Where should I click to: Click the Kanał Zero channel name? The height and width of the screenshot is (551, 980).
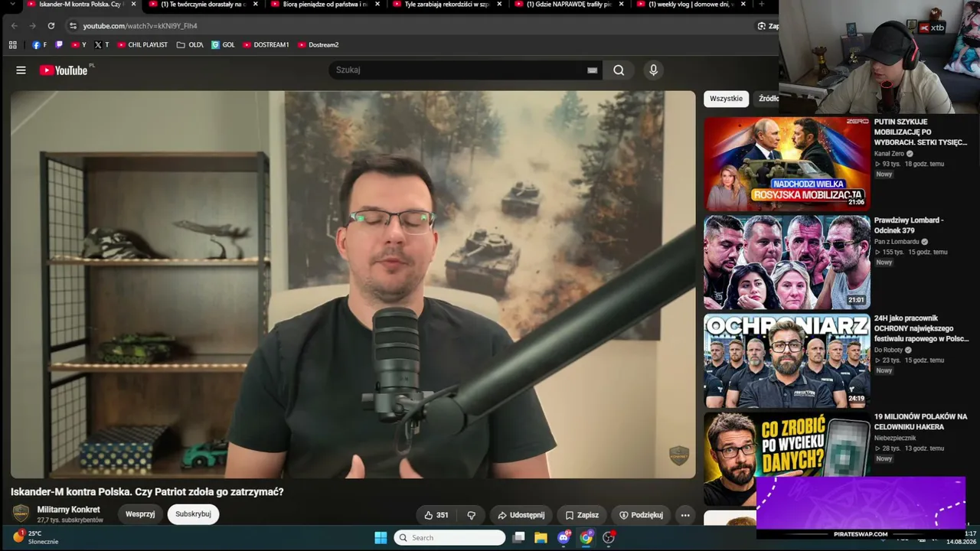click(x=889, y=154)
